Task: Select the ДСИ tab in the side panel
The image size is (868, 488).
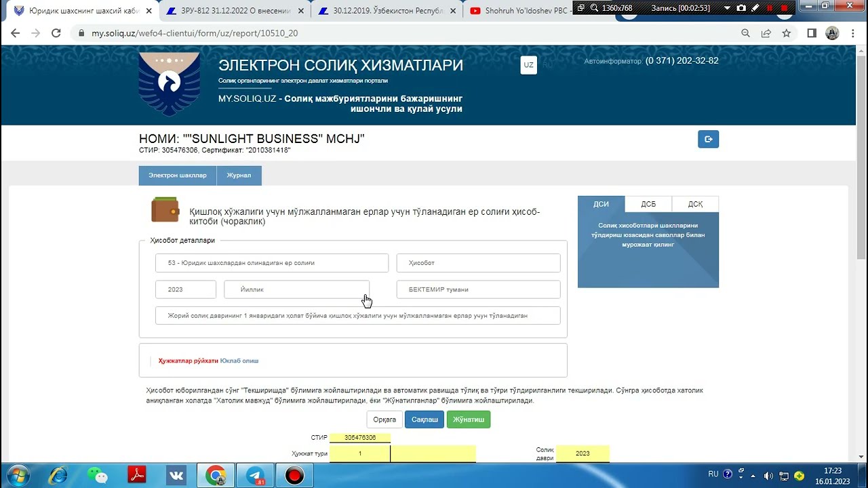Action: click(601, 204)
